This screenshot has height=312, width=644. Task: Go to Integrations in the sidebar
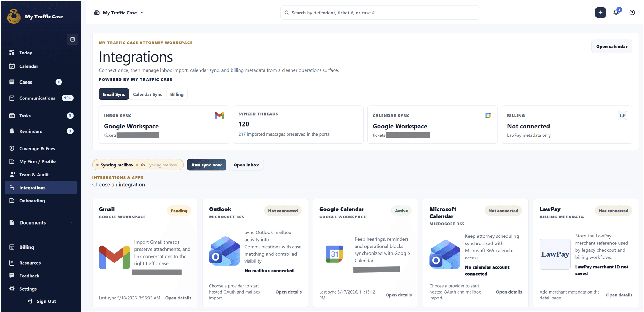click(x=41, y=187)
